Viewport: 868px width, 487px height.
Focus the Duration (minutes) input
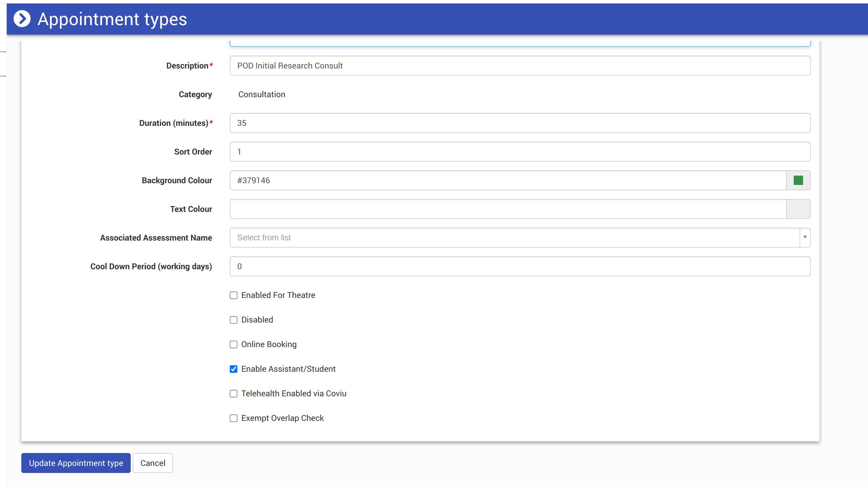520,123
